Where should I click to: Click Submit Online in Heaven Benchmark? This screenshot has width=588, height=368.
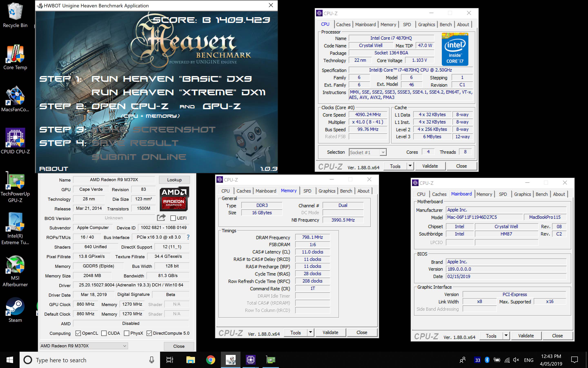point(139,157)
